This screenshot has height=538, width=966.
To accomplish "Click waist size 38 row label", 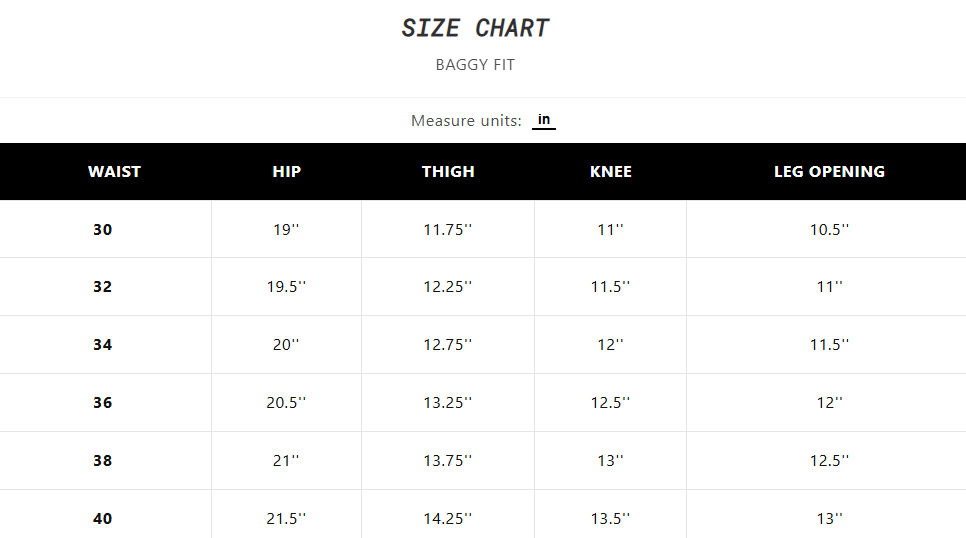I will (x=103, y=461).
